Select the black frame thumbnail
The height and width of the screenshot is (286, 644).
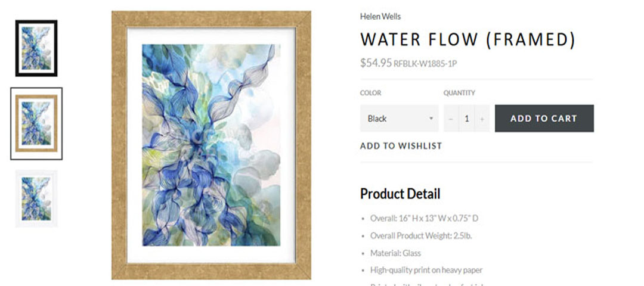tap(36, 49)
